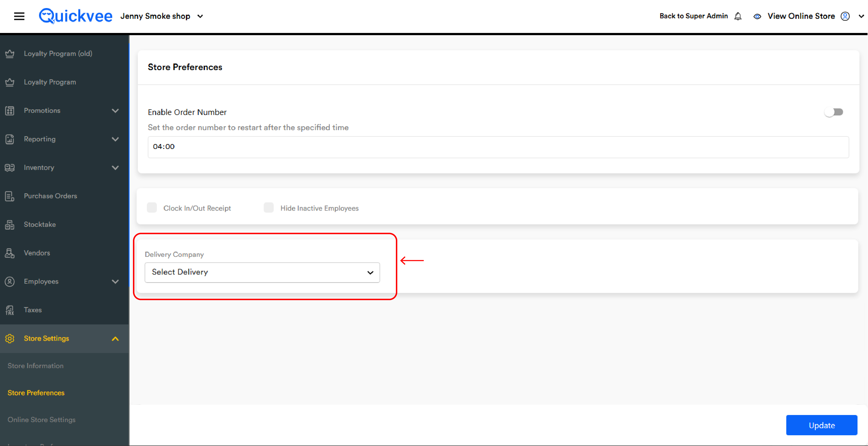
Task: Click the Employees sidebar icon
Action: click(10, 281)
